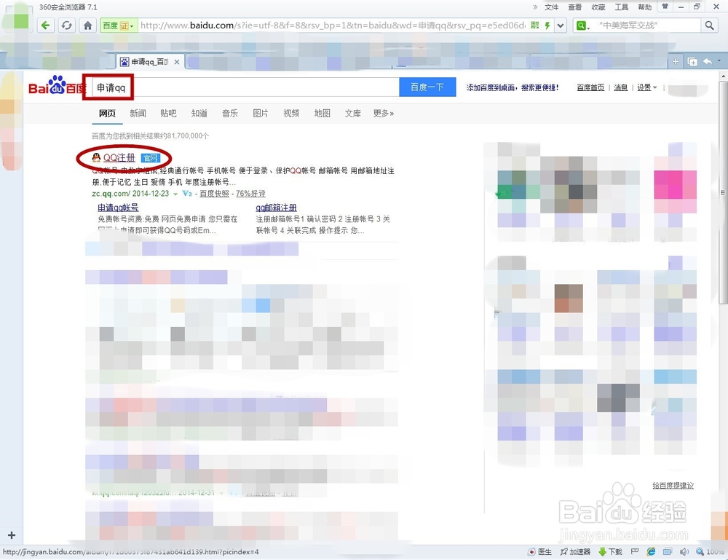The width and height of the screenshot is (728, 560).
Task: Click the window-popup icon in status bar
Action: tap(668, 552)
